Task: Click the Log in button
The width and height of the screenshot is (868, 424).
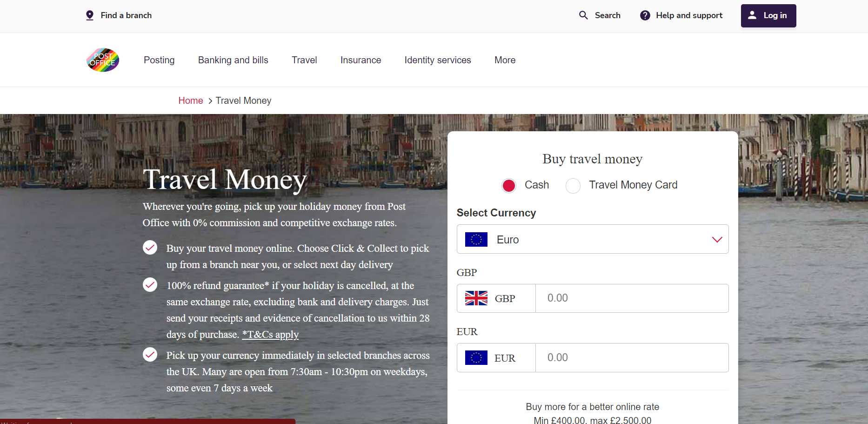Action: [x=768, y=16]
